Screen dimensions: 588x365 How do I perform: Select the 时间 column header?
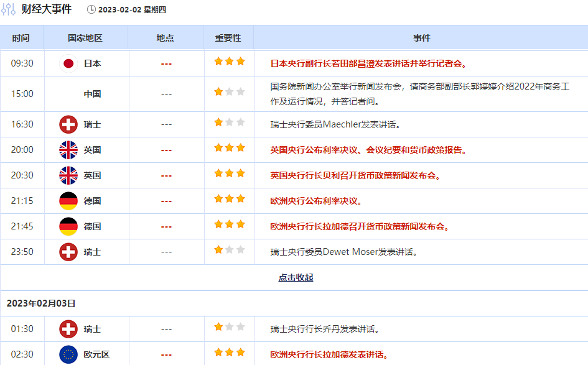click(x=21, y=38)
